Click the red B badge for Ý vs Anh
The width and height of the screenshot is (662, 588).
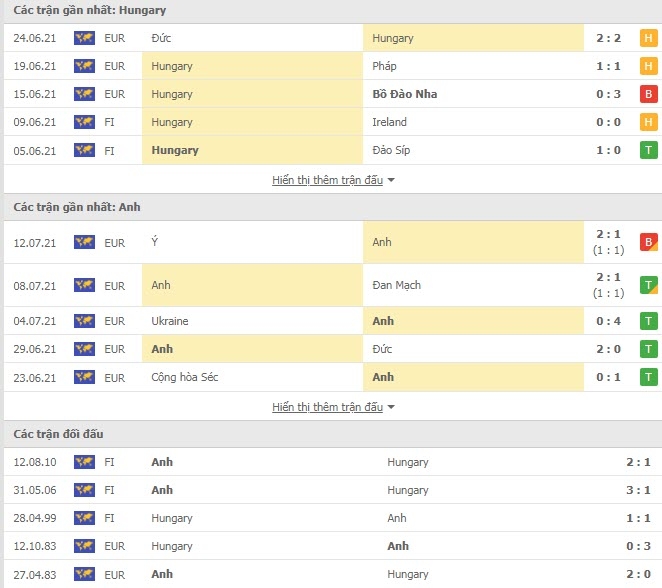[648, 242]
